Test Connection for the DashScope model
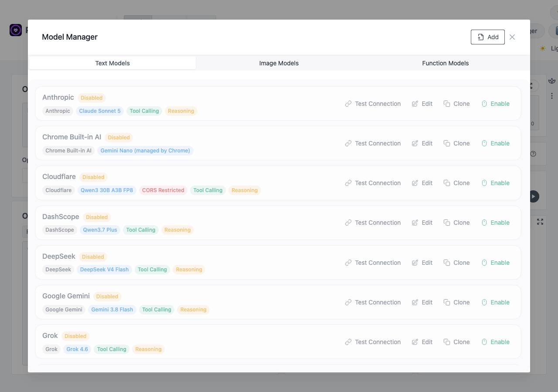Viewport: 558px width, 392px height. click(x=373, y=223)
